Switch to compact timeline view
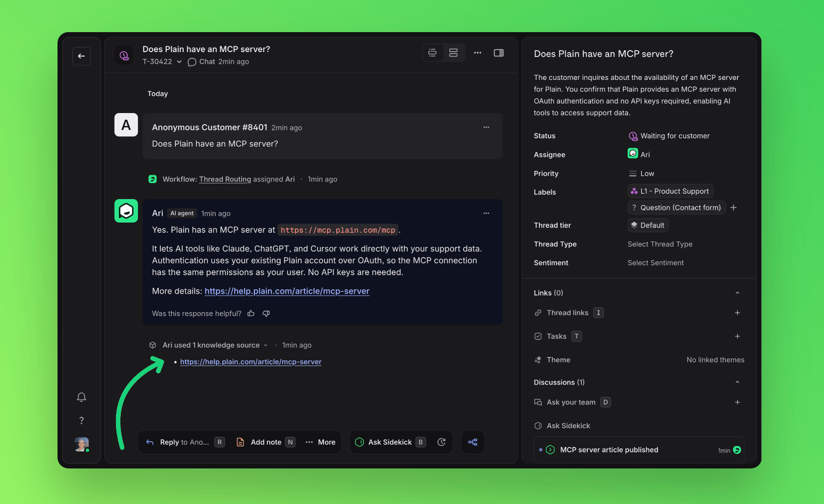This screenshot has height=504, width=824. [433, 53]
